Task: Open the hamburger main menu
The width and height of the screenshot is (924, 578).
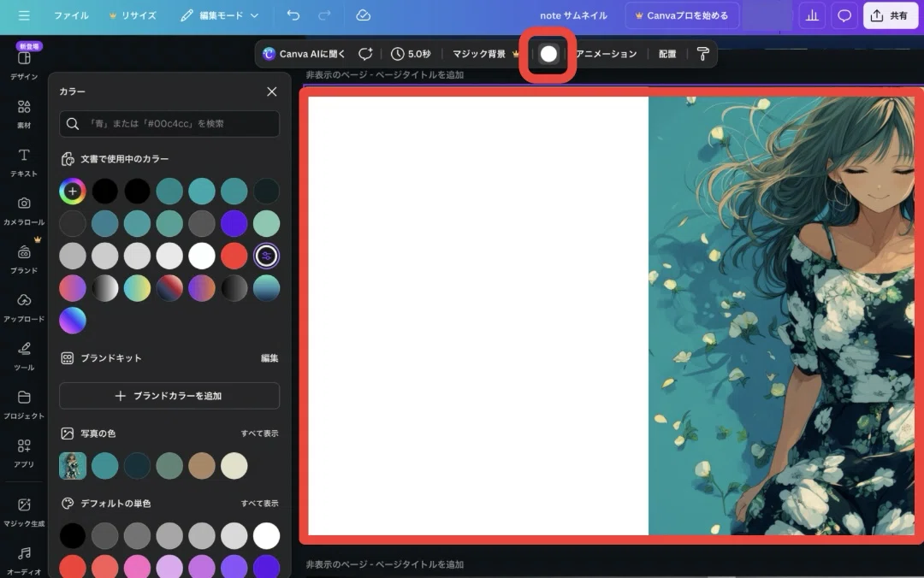Action: pos(24,15)
